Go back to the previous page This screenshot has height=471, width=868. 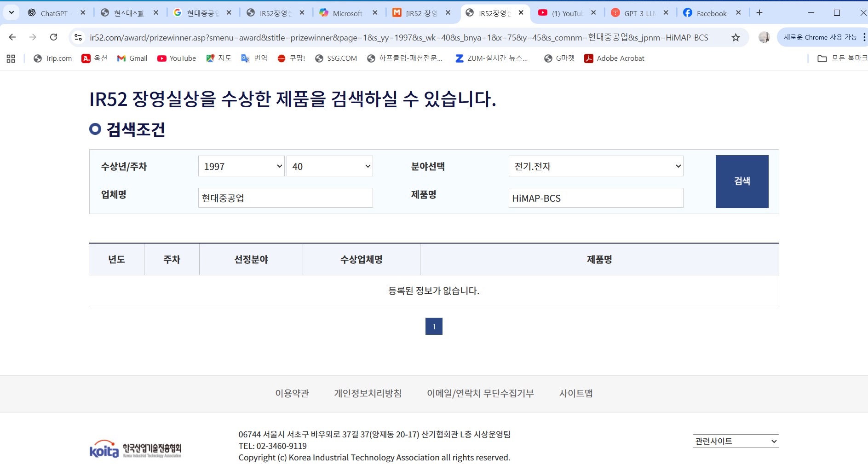point(12,37)
